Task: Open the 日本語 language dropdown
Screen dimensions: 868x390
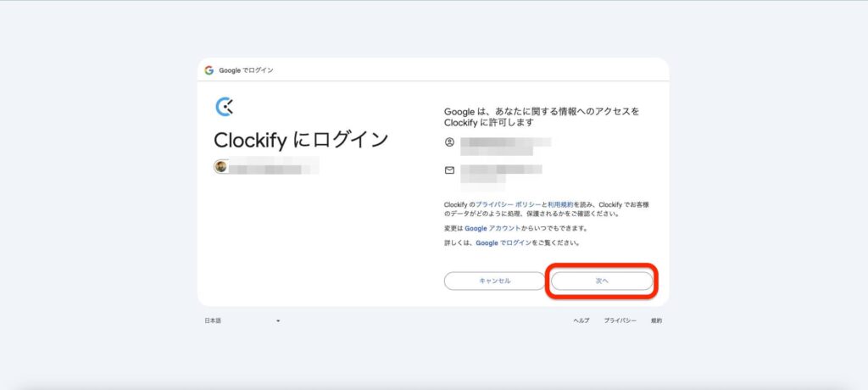Action: pyautogui.click(x=242, y=320)
